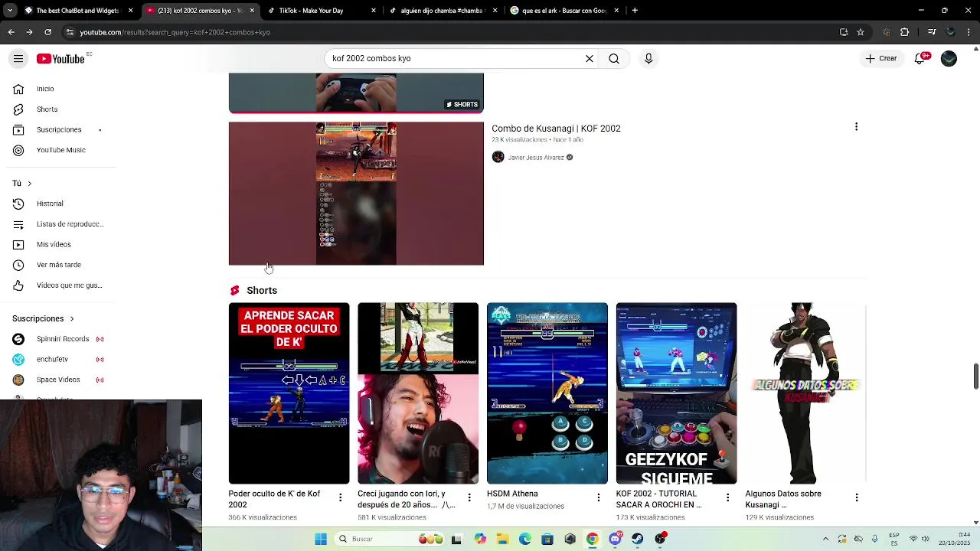Open Steam from the taskbar
This screenshot has height=551, width=980.
tap(637, 539)
